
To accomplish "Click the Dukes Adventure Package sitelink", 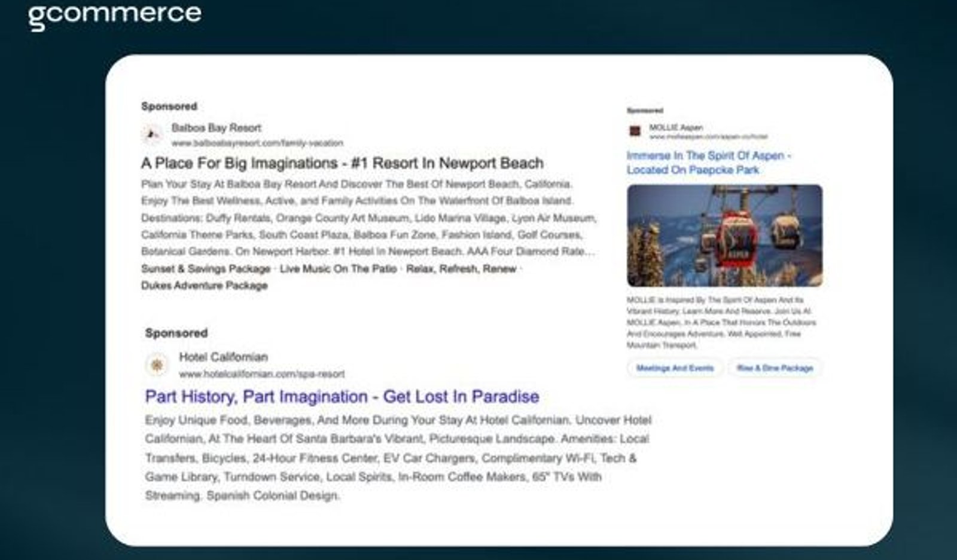I will point(205,286).
